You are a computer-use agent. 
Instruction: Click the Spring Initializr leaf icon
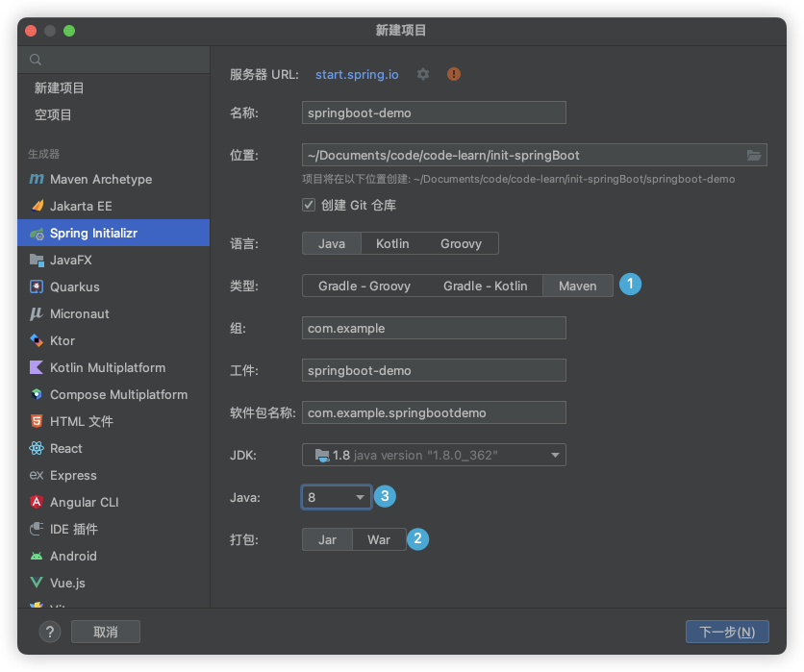tap(37, 234)
